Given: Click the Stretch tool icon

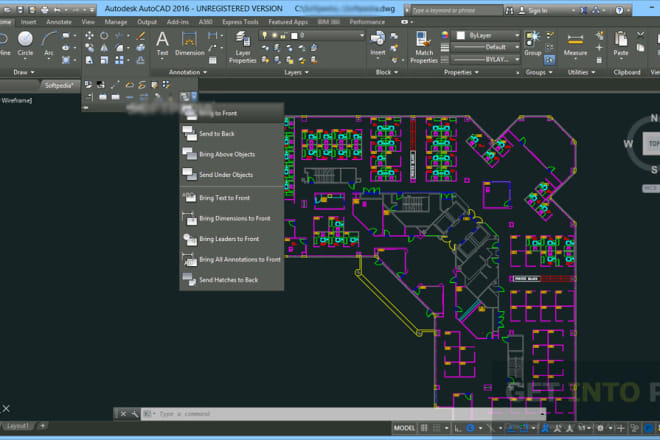Looking at the screenshot, I should tap(89, 60).
